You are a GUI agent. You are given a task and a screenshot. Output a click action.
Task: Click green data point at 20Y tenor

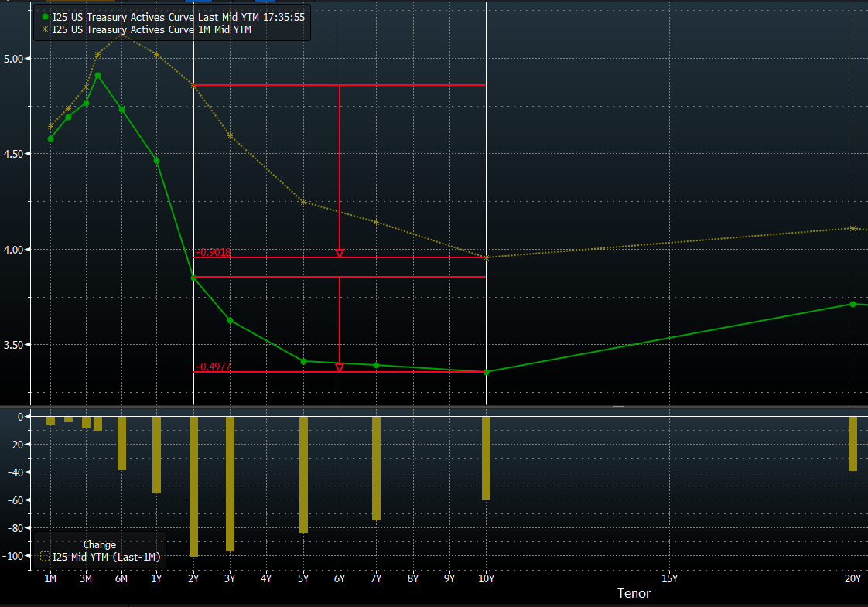coord(853,304)
